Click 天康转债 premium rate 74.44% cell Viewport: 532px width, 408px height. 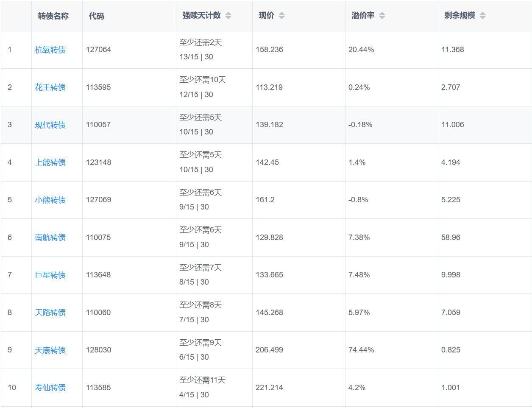pyautogui.click(x=361, y=350)
